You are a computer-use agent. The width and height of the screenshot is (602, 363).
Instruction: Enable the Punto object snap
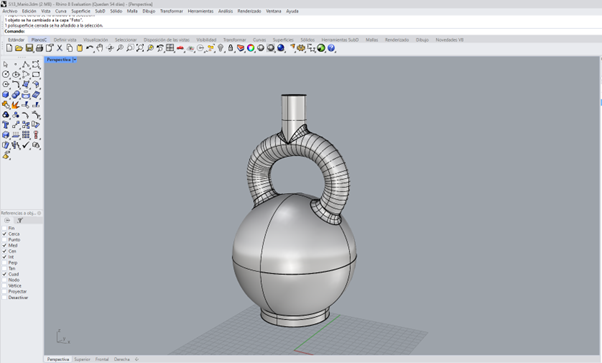tap(5, 240)
